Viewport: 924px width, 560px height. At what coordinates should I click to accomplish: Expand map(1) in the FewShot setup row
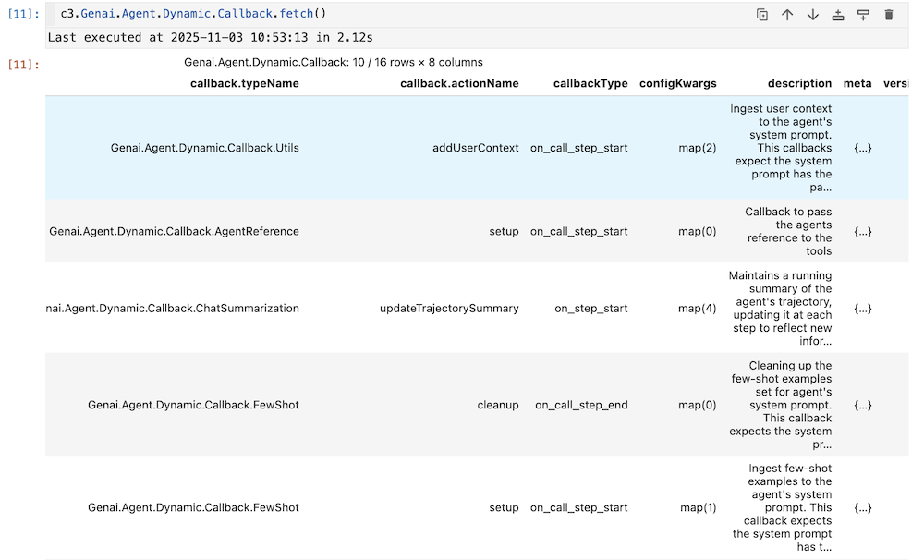tap(697, 507)
